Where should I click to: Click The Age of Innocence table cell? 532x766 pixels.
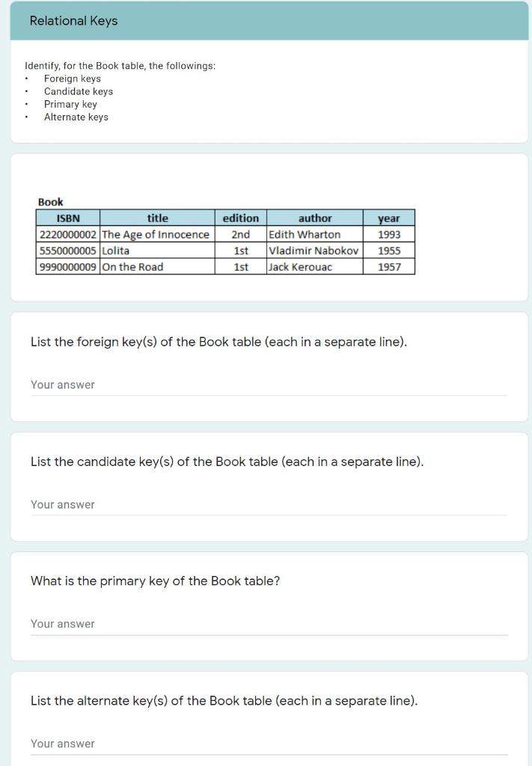pyautogui.click(x=156, y=234)
